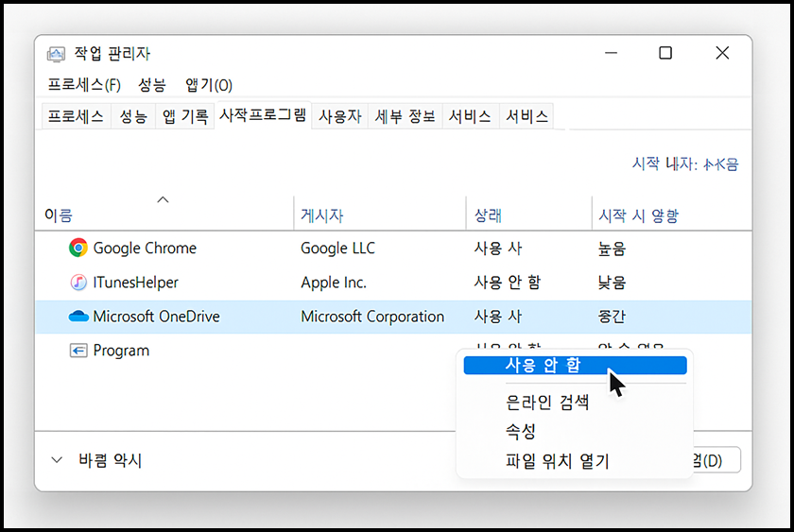Click Google Chrome's 높음 impact cell

pyautogui.click(x=612, y=248)
